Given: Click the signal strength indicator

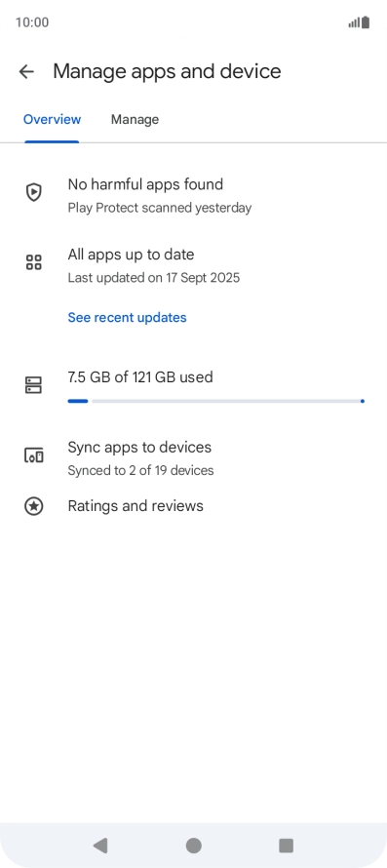Looking at the screenshot, I should 354,22.
